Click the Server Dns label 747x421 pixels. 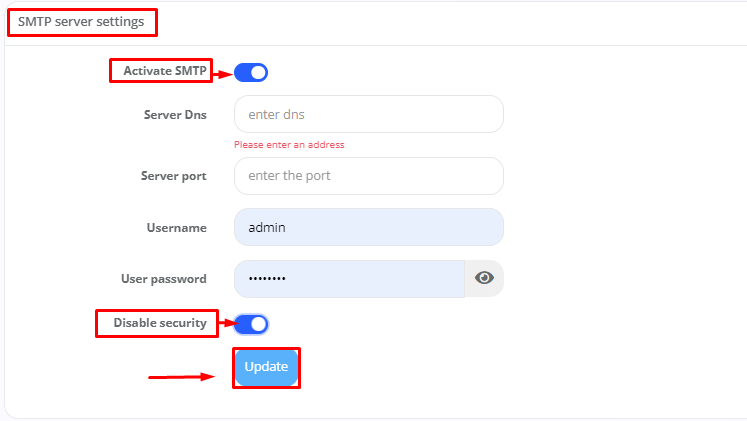(x=175, y=114)
